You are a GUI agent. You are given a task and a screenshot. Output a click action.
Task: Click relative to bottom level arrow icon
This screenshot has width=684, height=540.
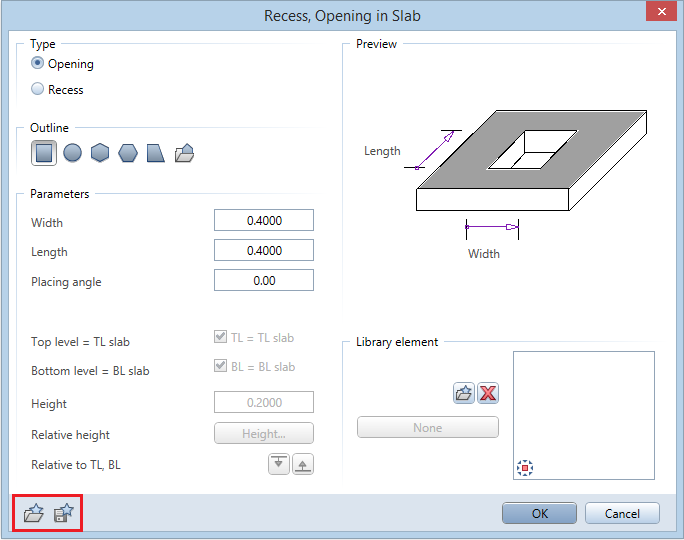[303, 464]
